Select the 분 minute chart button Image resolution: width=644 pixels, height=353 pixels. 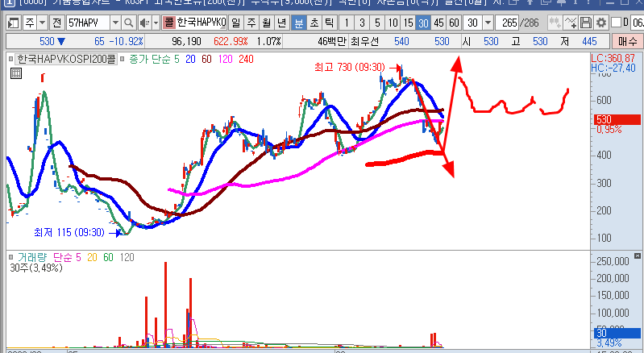coord(299,23)
